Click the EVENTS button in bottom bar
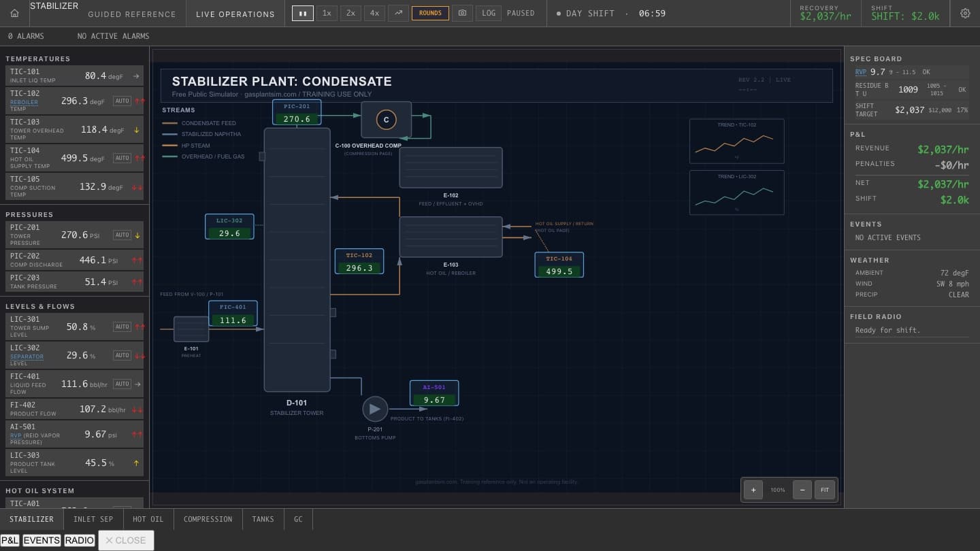 point(42,540)
